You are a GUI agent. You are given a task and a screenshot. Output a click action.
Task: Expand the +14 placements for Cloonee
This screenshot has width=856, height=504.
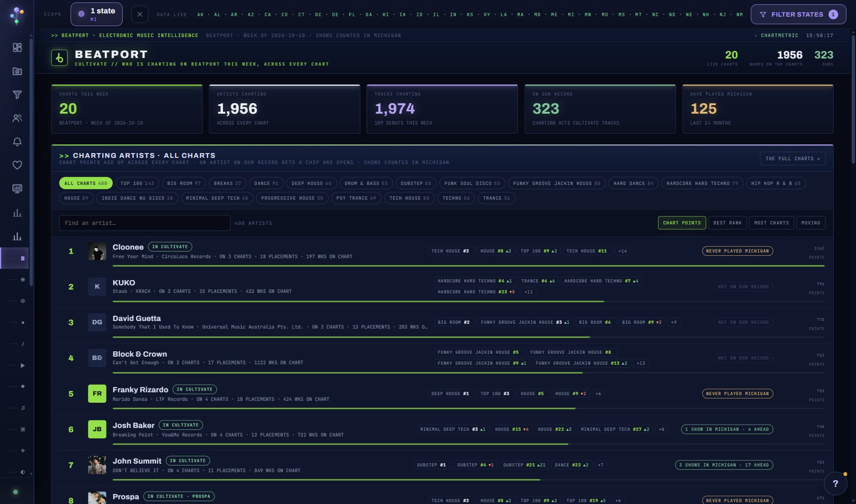[x=623, y=251]
